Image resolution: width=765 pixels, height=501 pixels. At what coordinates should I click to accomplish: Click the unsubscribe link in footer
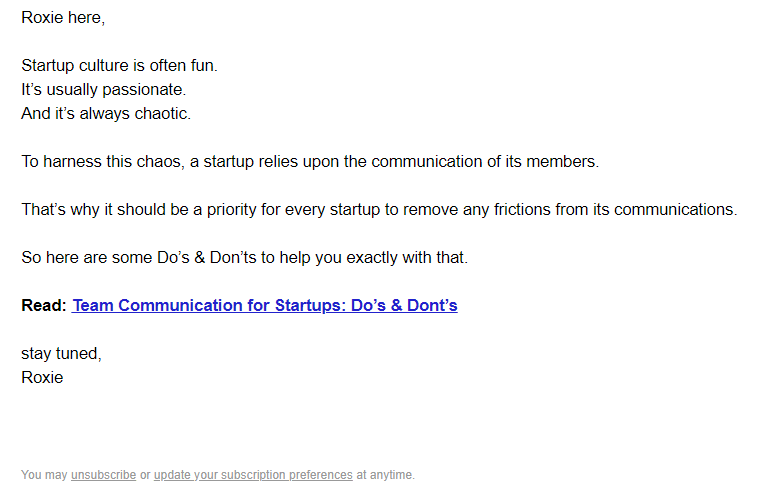103,475
